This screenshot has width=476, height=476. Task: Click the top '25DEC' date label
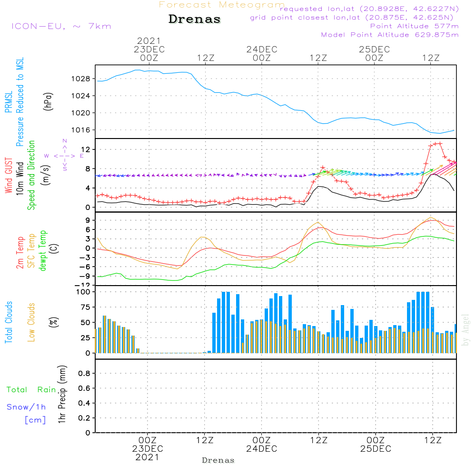click(374, 50)
